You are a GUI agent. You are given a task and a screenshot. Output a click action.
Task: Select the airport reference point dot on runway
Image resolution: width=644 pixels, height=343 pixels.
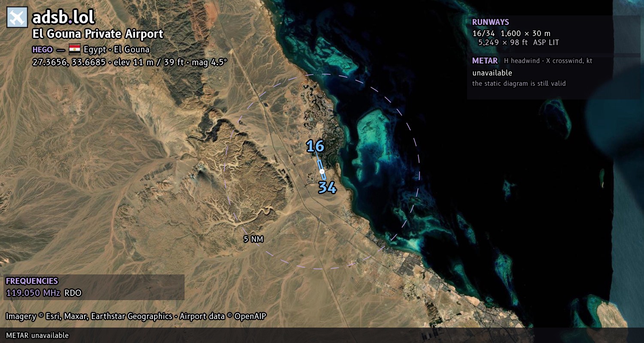(x=322, y=171)
